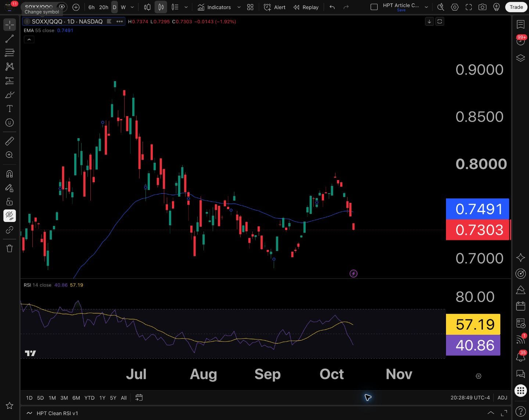Viewport: 529px width, 420px height.
Task: Open the chats panel icon
Action: [x=521, y=374]
